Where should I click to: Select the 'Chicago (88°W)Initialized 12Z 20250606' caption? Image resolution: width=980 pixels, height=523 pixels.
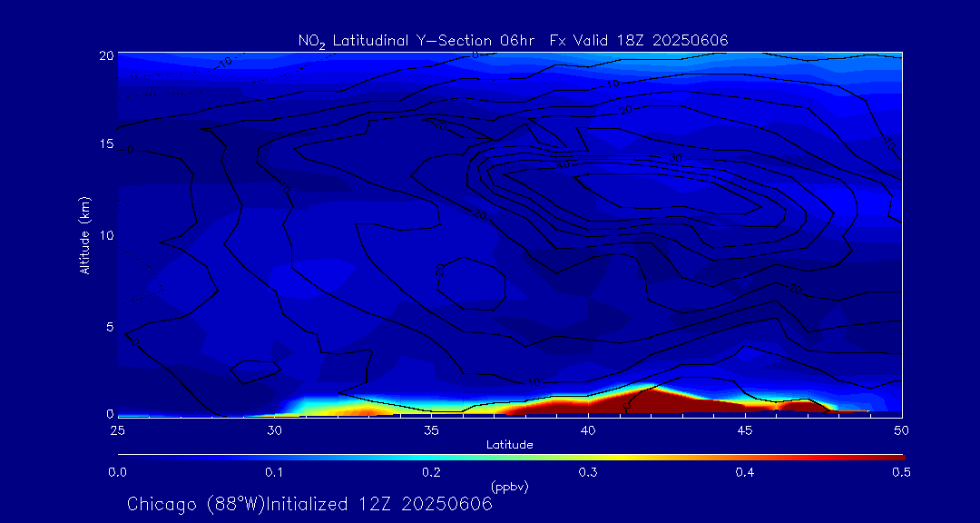[x=309, y=504]
